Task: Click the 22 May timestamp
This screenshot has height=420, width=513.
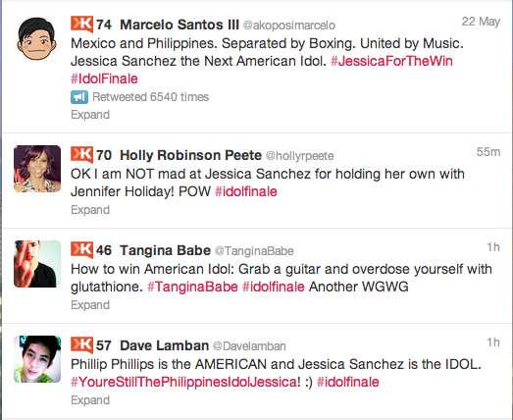Action: (481, 22)
